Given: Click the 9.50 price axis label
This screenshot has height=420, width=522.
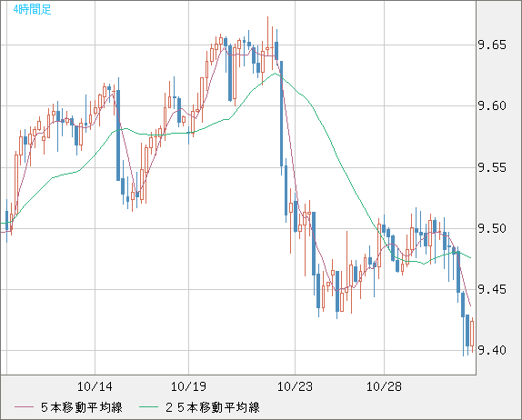Looking at the screenshot, I should [492, 229].
